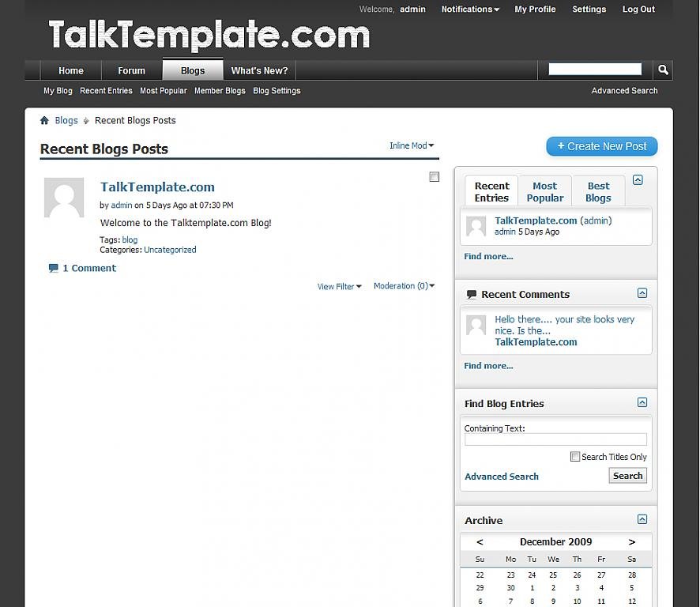Collapse the Find Blog Entries block
This screenshot has width=700, height=607.
(x=642, y=402)
